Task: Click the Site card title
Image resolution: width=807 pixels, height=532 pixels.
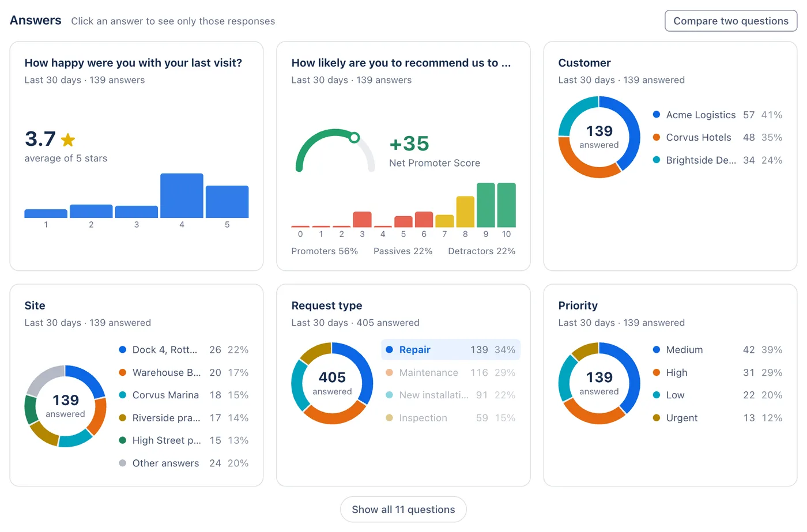Action: click(x=35, y=305)
